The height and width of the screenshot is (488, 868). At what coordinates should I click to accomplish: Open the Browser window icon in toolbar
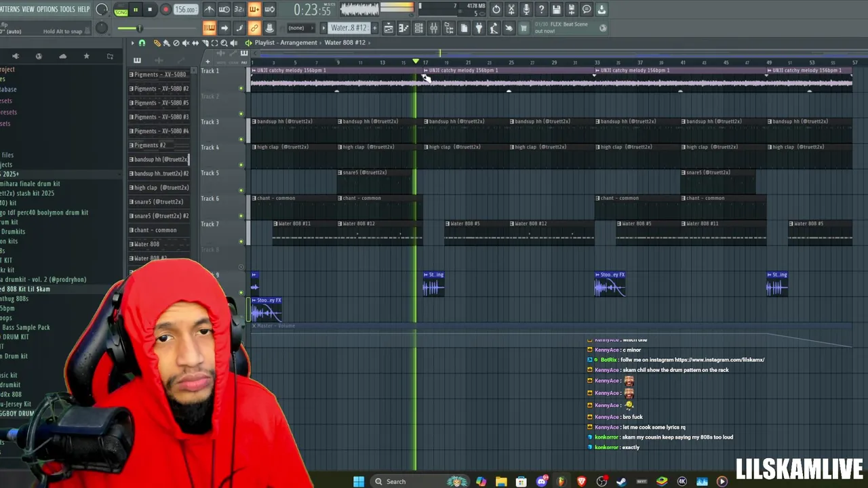coord(448,28)
